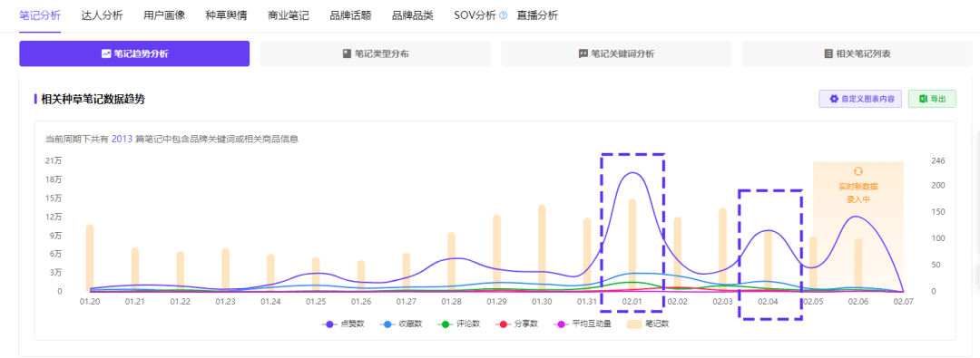Toggle the 收藏数 legend series

400,324
